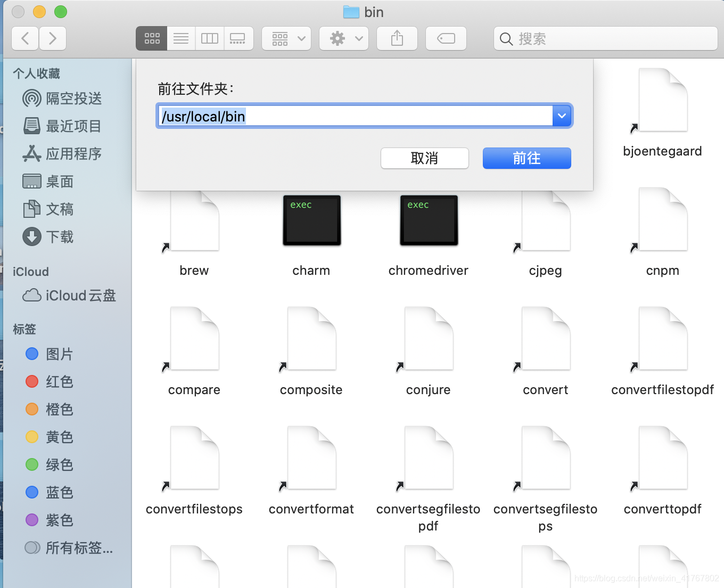Screen dimensions: 724x588
Task: Switch to column view mode
Action: [x=209, y=38]
